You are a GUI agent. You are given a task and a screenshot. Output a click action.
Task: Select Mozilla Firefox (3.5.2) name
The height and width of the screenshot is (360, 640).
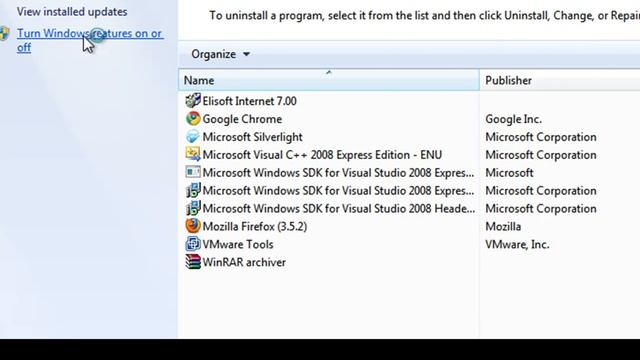coord(255,227)
